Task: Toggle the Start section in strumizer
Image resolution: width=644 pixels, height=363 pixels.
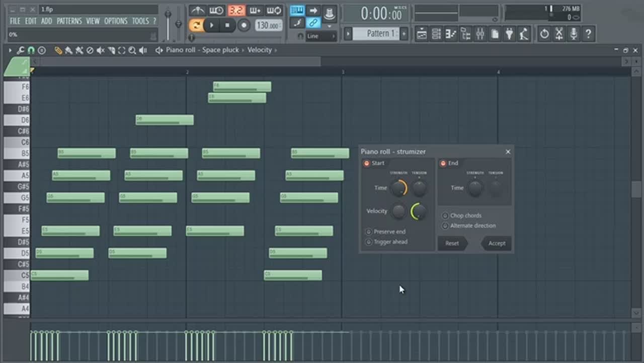Action: (x=366, y=163)
